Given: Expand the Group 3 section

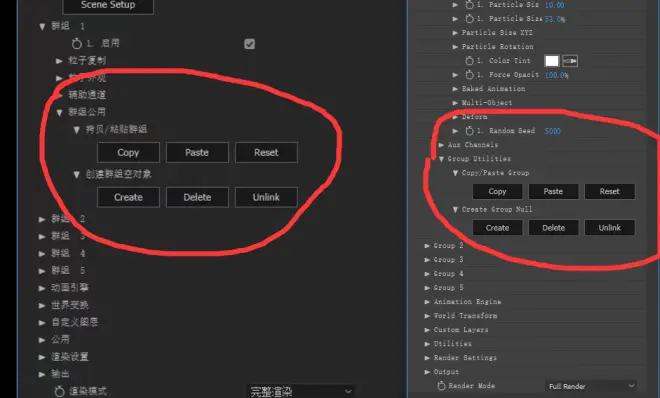Looking at the screenshot, I should point(427,260).
